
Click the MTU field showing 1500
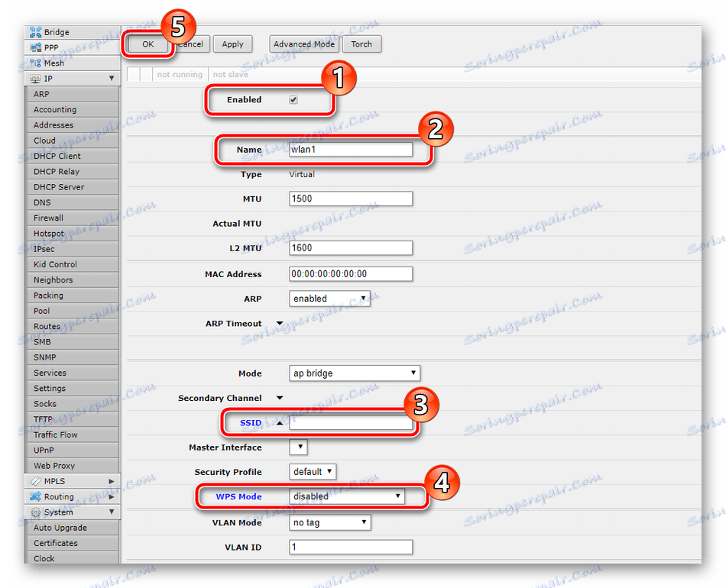[x=351, y=199]
